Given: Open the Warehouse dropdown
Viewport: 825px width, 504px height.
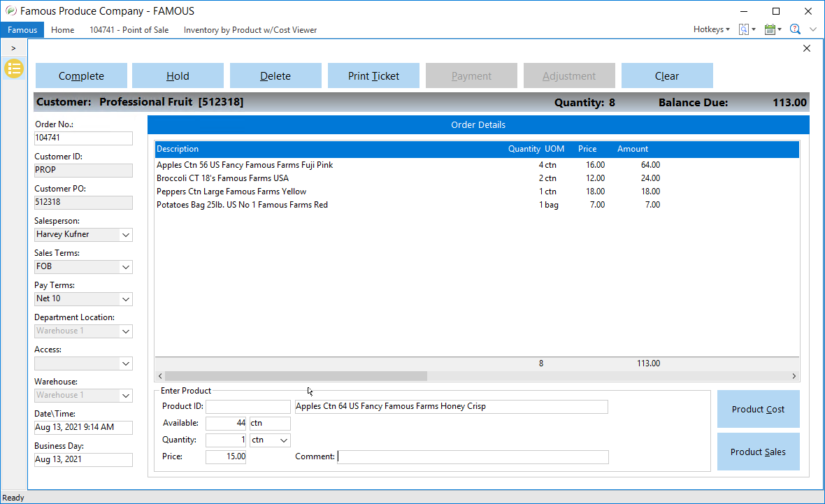Looking at the screenshot, I should [x=126, y=395].
